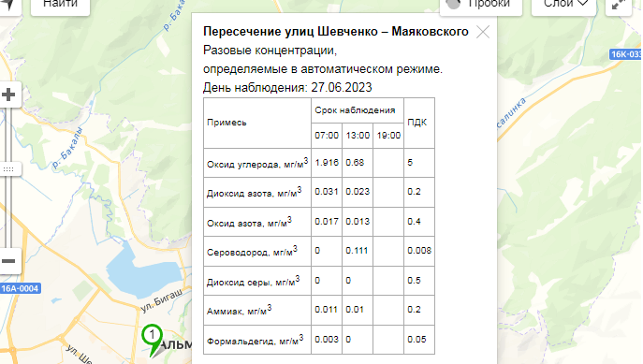The width and height of the screenshot is (643, 364).
Task: Click ПДК value 0.05 for Формальдегид
Action: pyautogui.click(x=416, y=340)
